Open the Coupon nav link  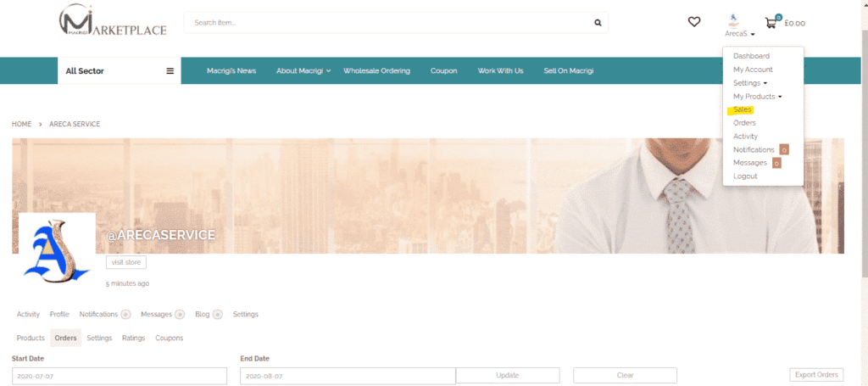click(444, 71)
